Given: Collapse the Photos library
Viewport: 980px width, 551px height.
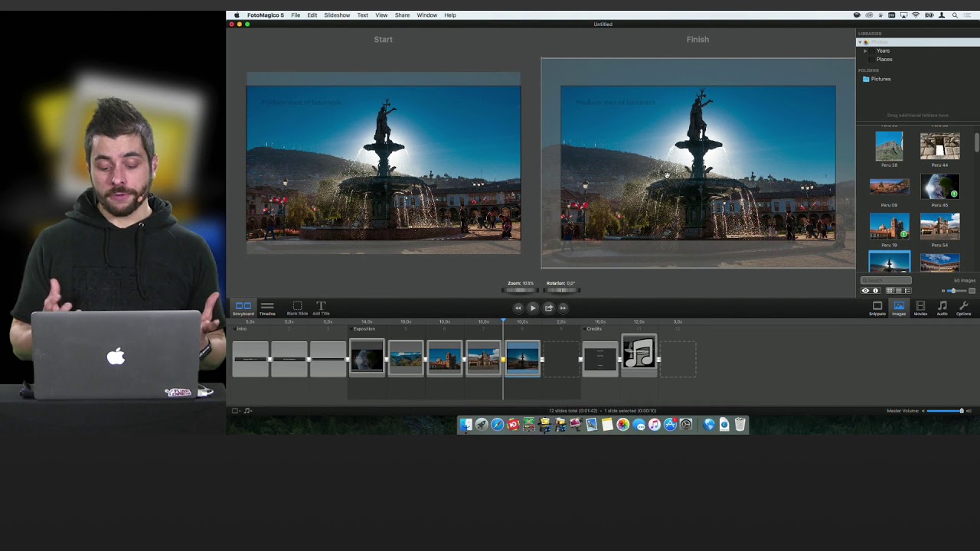Looking at the screenshot, I should tap(860, 42).
